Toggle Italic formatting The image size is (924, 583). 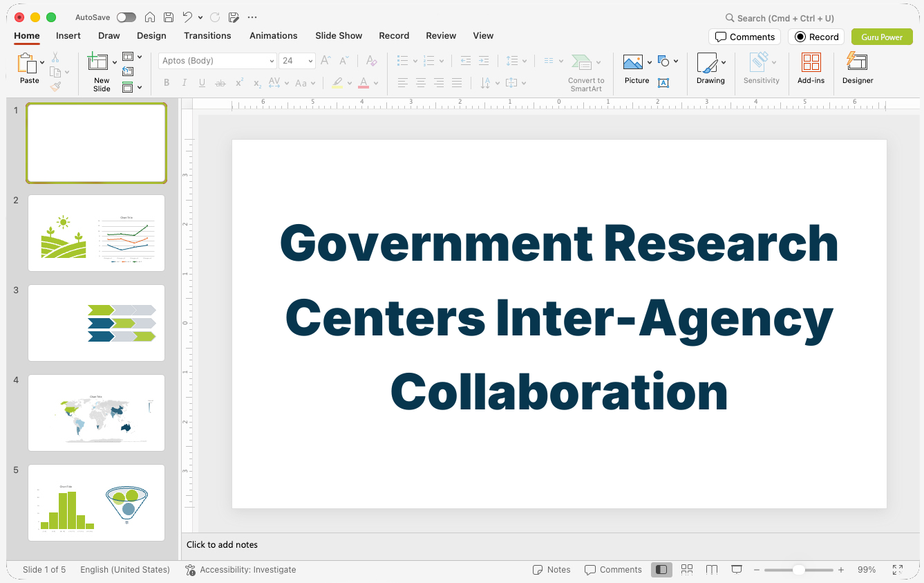[x=185, y=83]
